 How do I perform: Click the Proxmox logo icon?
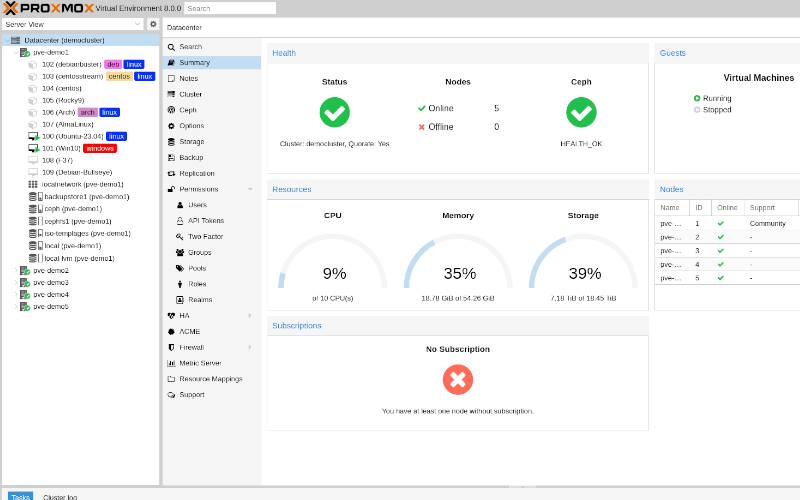click(10, 8)
